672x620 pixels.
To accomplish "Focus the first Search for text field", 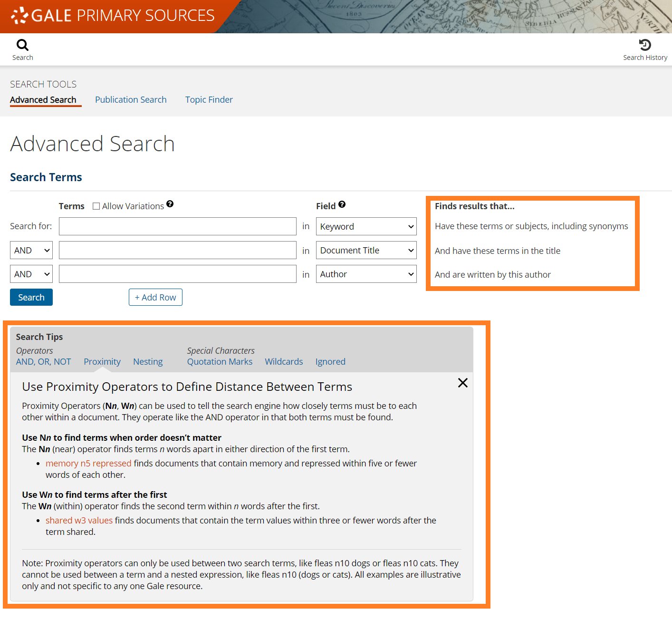I will click(177, 227).
